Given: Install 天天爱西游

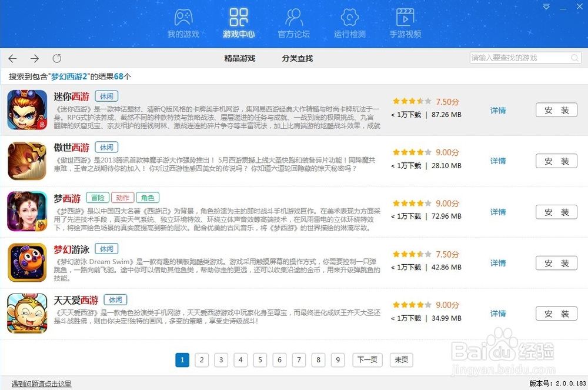Looking at the screenshot, I should [x=556, y=314].
